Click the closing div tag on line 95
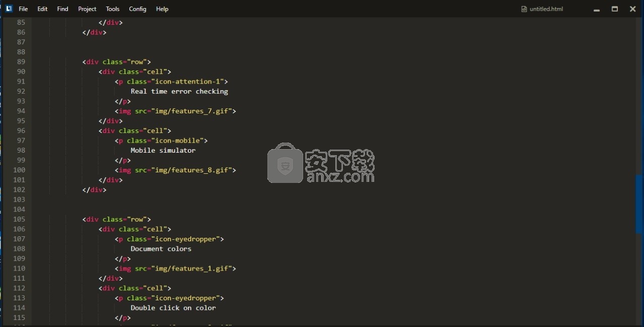Image resolution: width=644 pixels, height=327 pixels. (111, 121)
